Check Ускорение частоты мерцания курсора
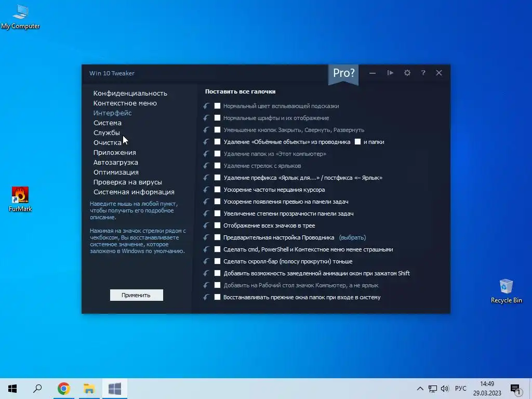 coord(218,190)
